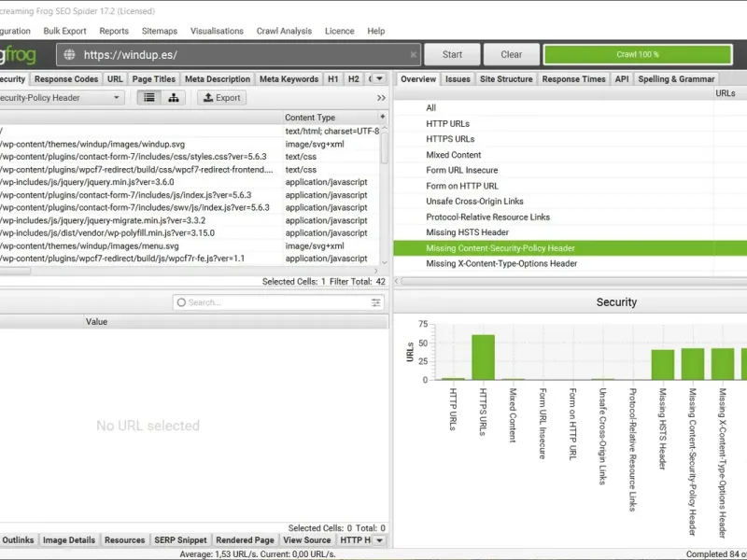The image size is (747, 560).
Task: Click the globe icon in URL bar
Action: tap(69, 54)
